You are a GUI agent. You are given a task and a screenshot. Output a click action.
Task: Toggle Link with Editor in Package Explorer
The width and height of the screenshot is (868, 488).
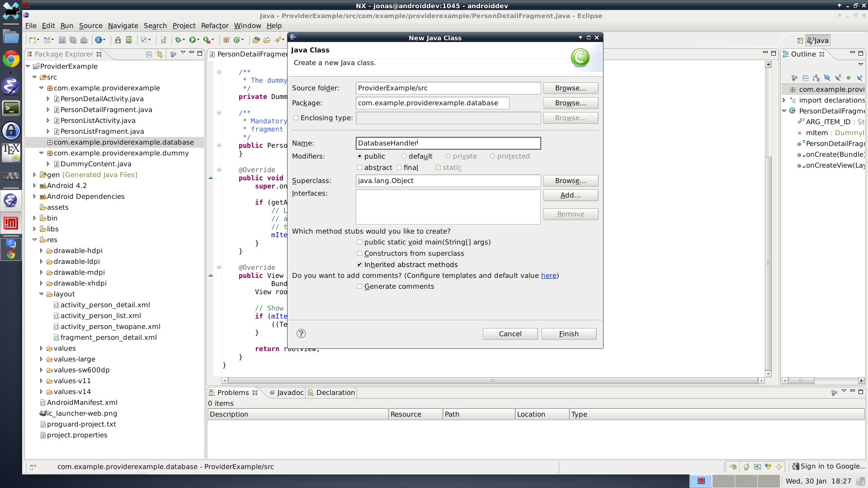[160, 54]
